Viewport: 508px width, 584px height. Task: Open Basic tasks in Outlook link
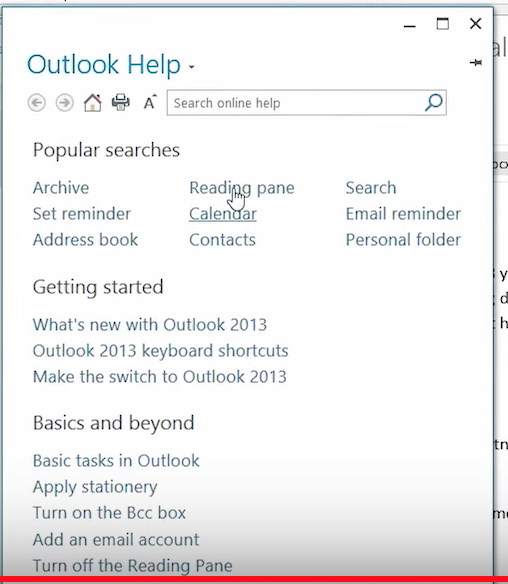[x=116, y=461]
